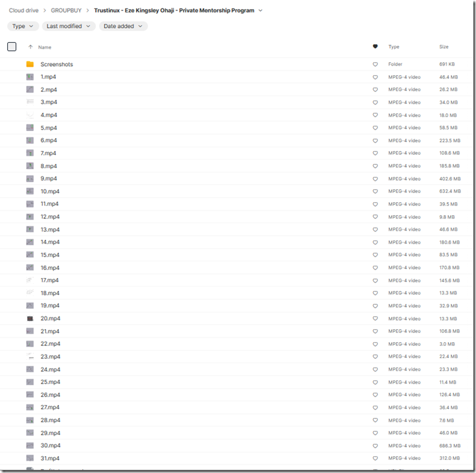Toggle favorite heart for 25.mp4

[375, 382]
